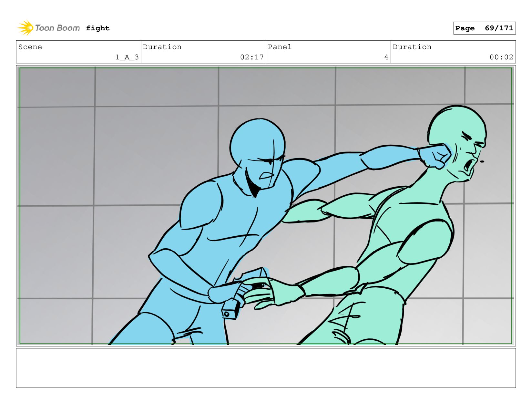532x412 pixels.
Task: Click the panel duration value '00:02'
Action: [x=501, y=57]
